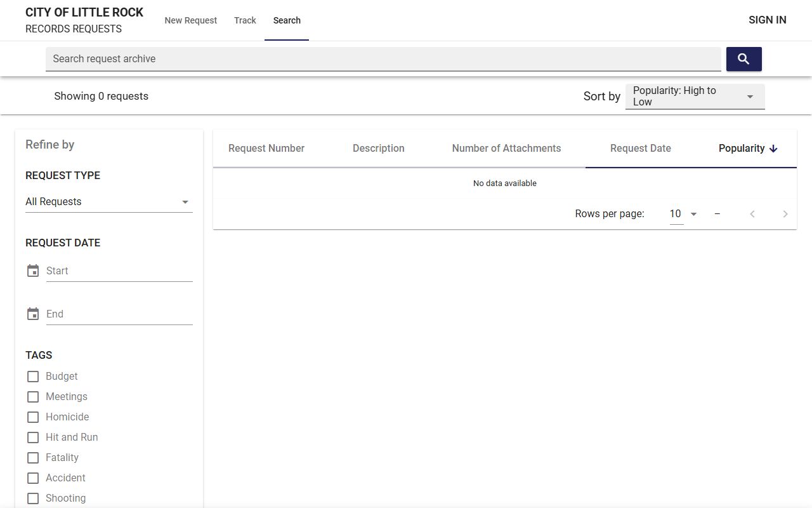Open the Track tab

(x=245, y=20)
